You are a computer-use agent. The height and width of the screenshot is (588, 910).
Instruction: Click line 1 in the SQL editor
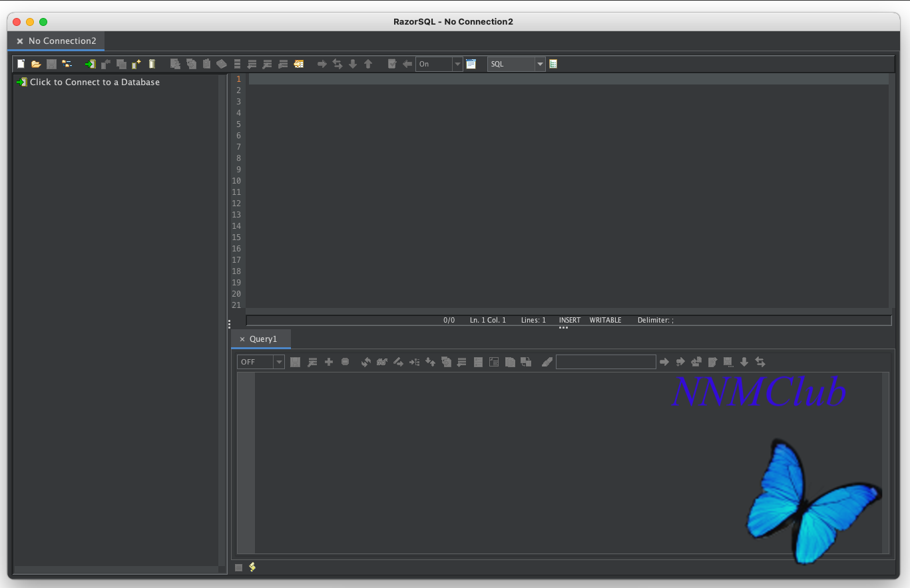(x=569, y=79)
